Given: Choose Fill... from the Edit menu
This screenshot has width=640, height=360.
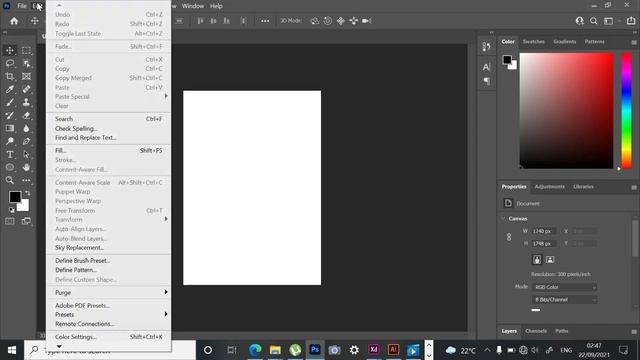Looking at the screenshot, I should click(109, 151).
